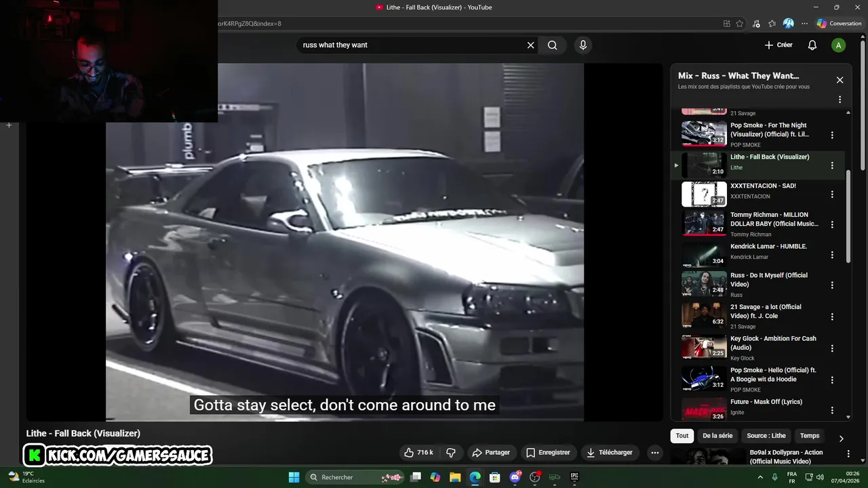Open Epic Games Launcher on taskbar
868x488 pixels.
pos(574,477)
